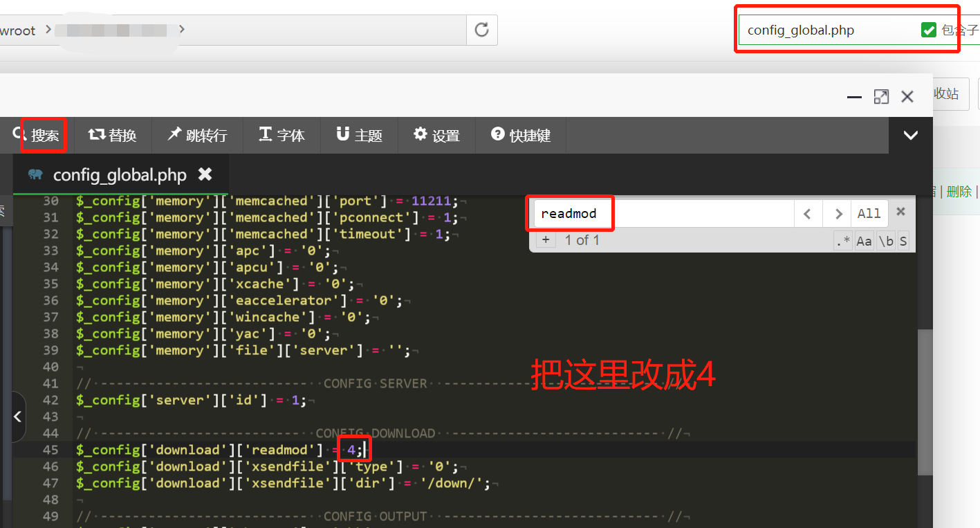Toggle the 包含子 checkbox

pyautogui.click(x=929, y=30)
